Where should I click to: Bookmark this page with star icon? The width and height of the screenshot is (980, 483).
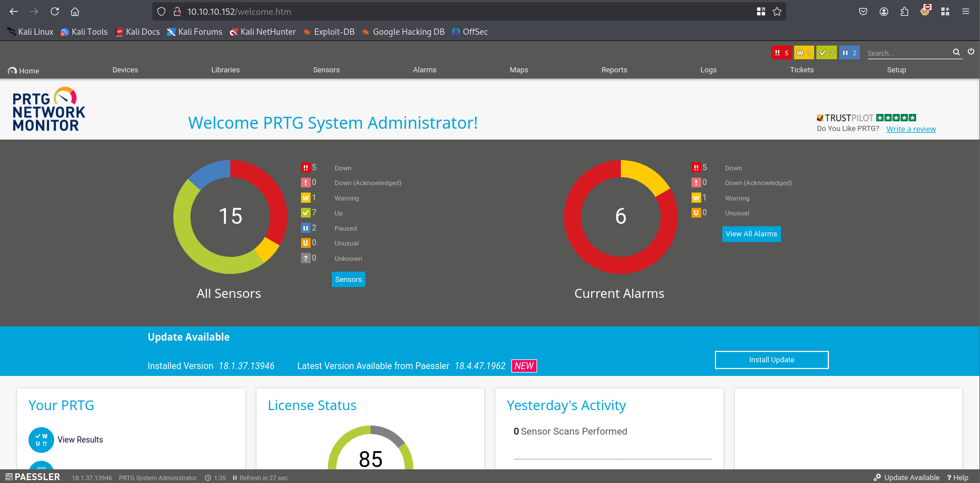tap(777, 11)
